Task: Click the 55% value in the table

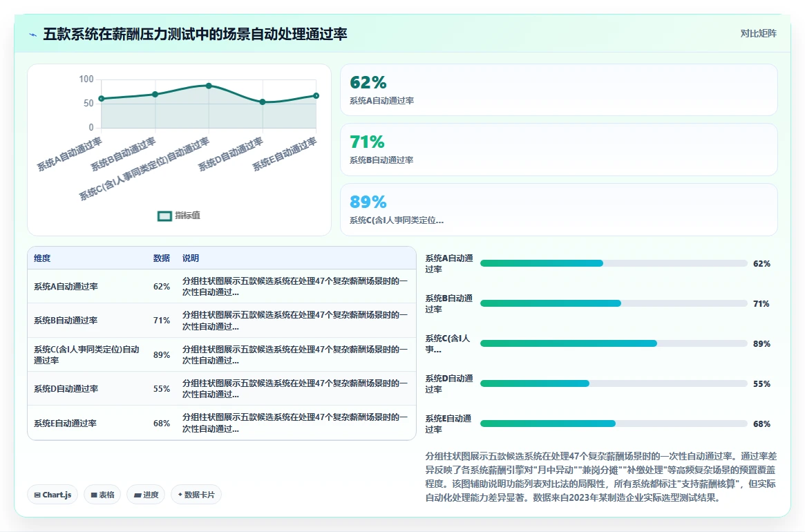Action: pyautogui.click(x=161, y=389)
